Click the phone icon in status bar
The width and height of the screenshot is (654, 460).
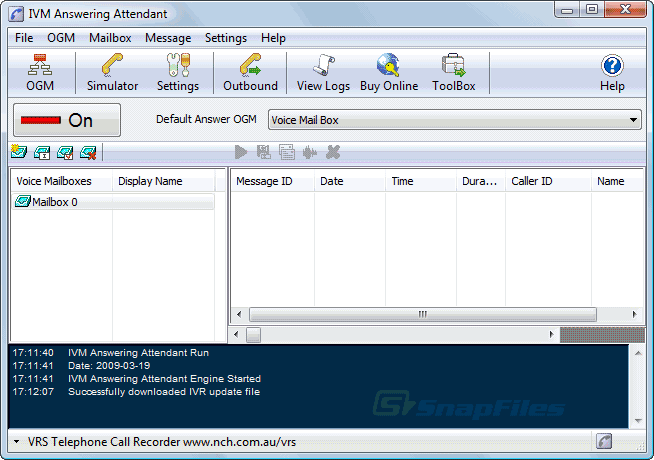(x=604, y=441)
